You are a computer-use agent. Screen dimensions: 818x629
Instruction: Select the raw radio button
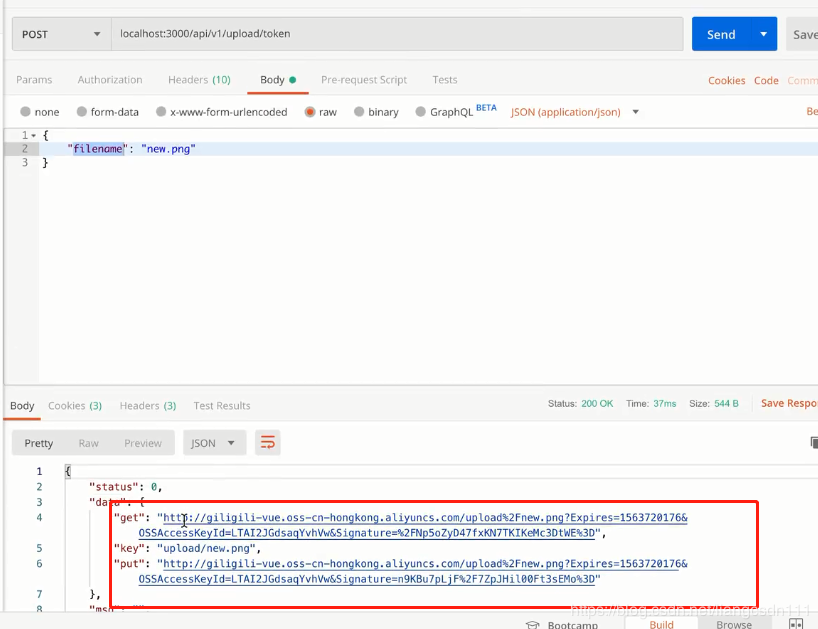310,112
